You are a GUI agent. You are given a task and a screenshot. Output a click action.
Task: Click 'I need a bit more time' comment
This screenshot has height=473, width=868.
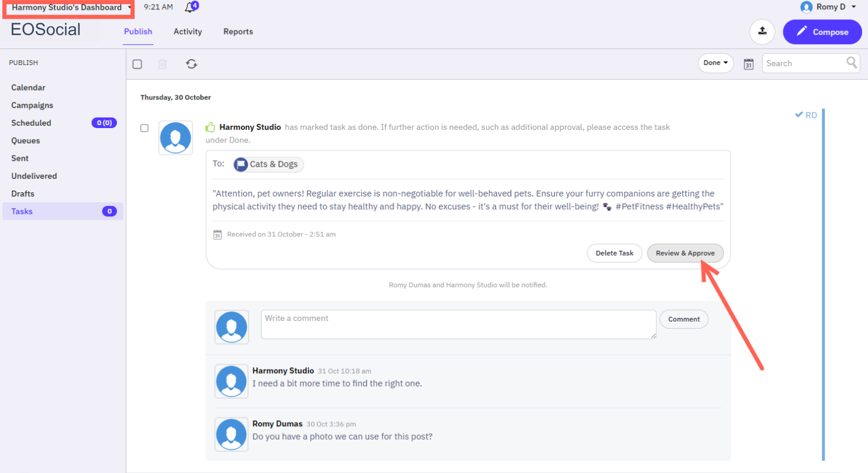click(x=337, y=384)
